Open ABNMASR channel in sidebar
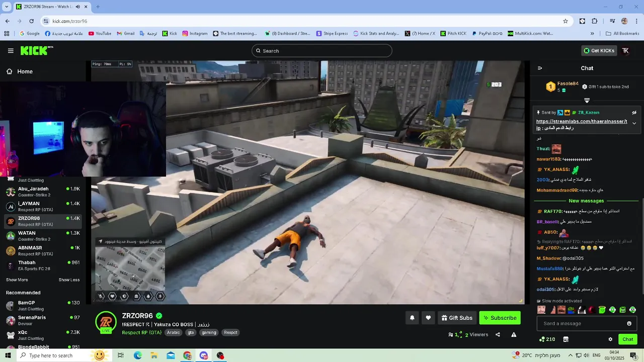 coord(43,250)
